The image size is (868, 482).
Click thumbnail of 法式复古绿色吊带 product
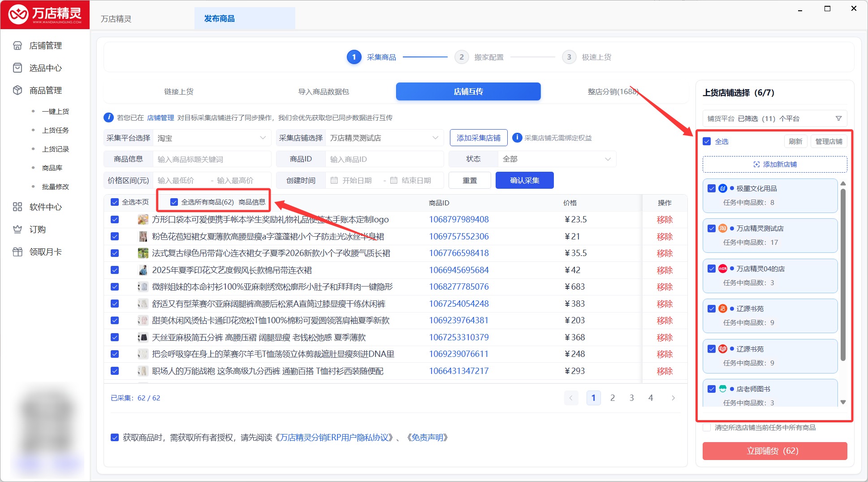[143, 253]
